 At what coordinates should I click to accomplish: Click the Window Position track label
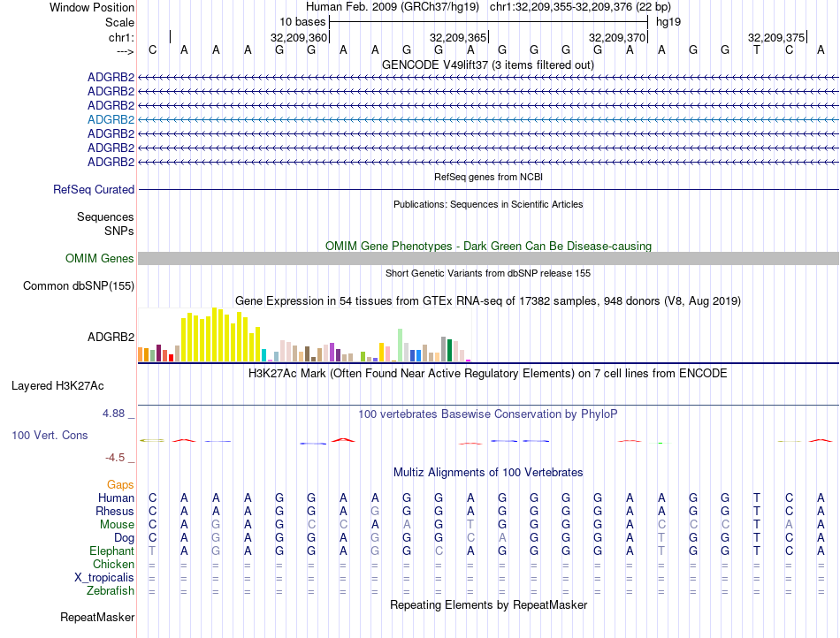click(92, 7)
